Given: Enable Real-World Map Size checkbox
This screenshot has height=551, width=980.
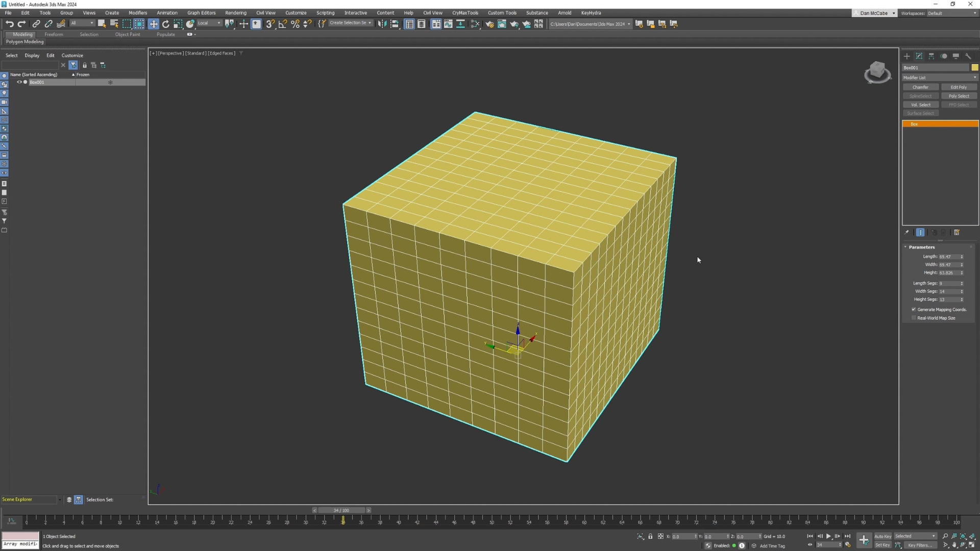Looking at the screenshot, I should (x=914, y=318).
